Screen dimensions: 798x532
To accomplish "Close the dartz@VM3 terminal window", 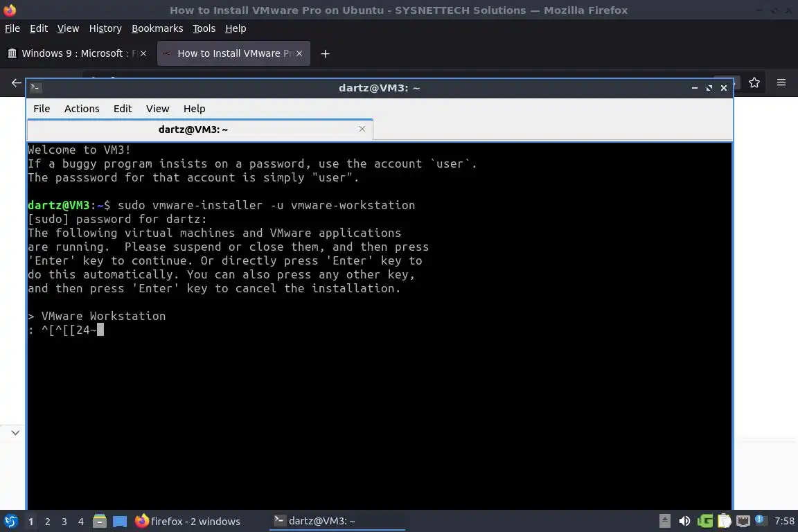I will 724,88.
